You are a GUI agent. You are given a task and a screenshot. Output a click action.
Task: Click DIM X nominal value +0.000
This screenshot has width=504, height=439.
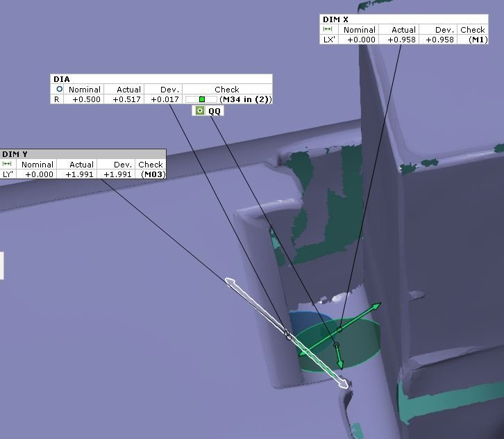[361, 40]
